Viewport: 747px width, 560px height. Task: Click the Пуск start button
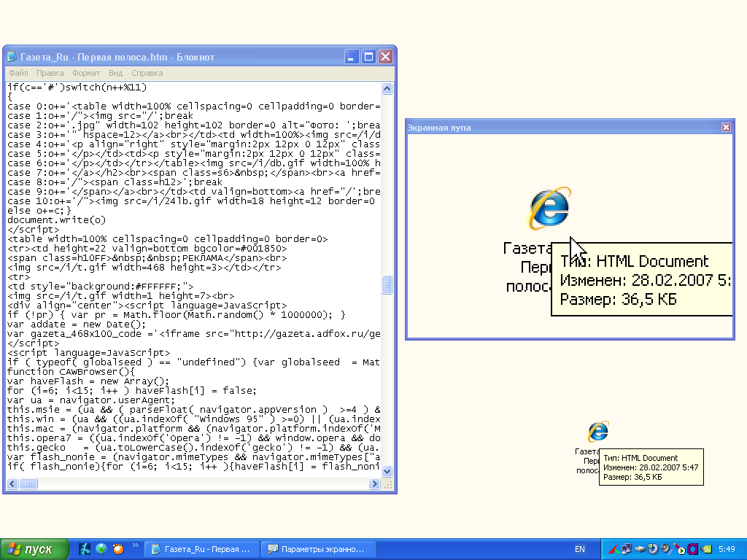point(35,549)
